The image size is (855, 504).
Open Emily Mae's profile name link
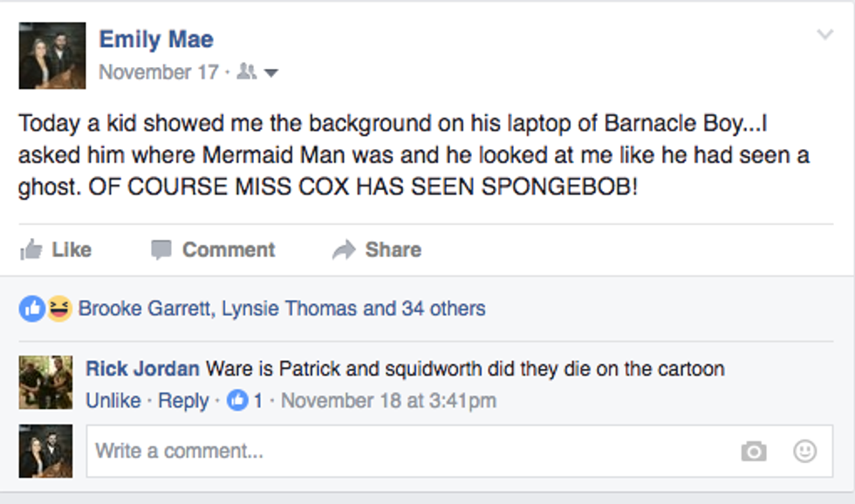(156, 39)
